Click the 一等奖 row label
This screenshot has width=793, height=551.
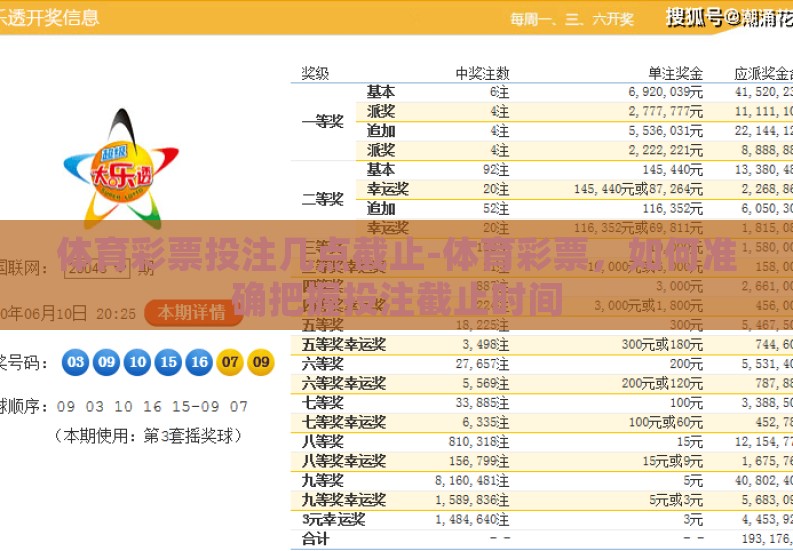323,121
